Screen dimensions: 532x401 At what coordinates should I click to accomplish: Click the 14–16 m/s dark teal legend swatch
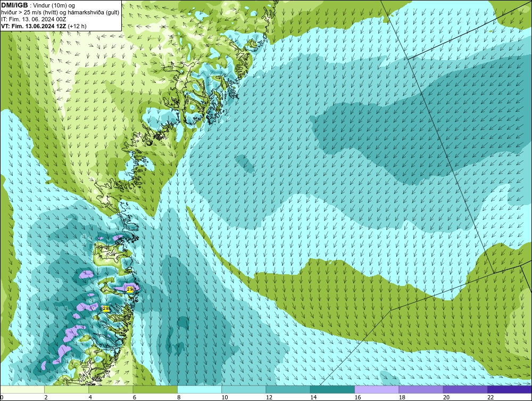pyautogui.click(x=332, y=389)
